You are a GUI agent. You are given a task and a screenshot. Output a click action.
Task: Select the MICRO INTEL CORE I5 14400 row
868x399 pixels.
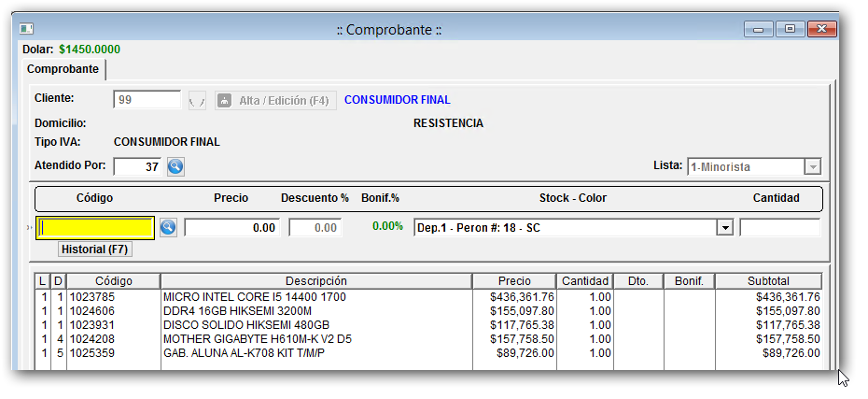click(315, 296)
